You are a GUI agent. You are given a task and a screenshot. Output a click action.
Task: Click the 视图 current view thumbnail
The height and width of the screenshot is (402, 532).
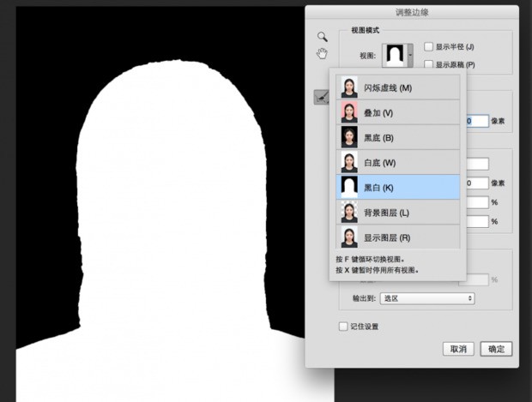tap(396, 55)
